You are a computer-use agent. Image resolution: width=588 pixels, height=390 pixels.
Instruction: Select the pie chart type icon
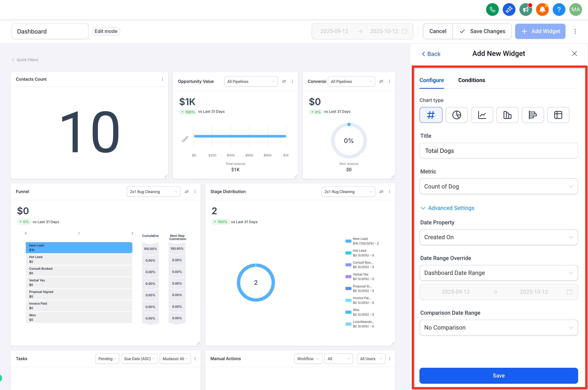456,115
